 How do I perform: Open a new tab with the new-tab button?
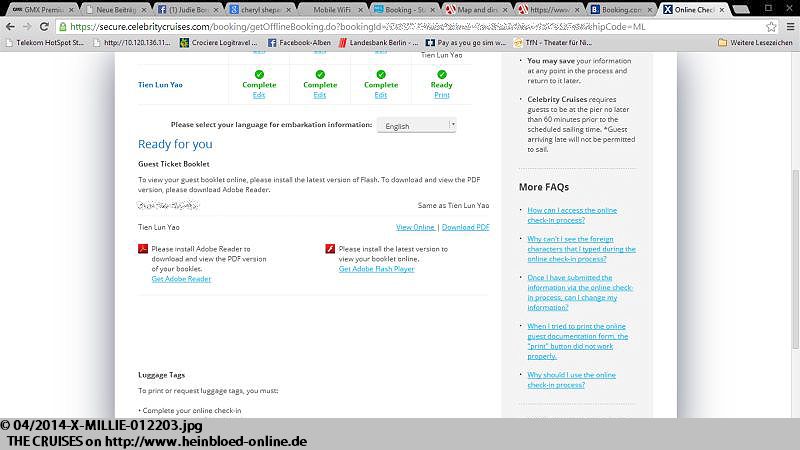[x=740, y=10]
